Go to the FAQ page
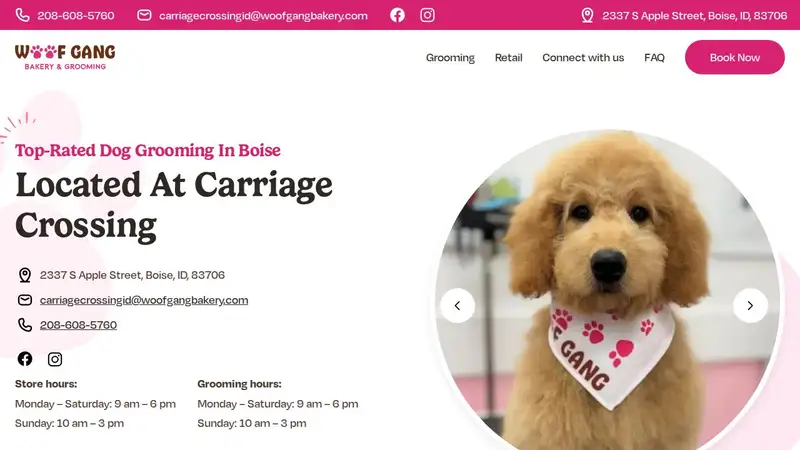 tap(654, 58)
